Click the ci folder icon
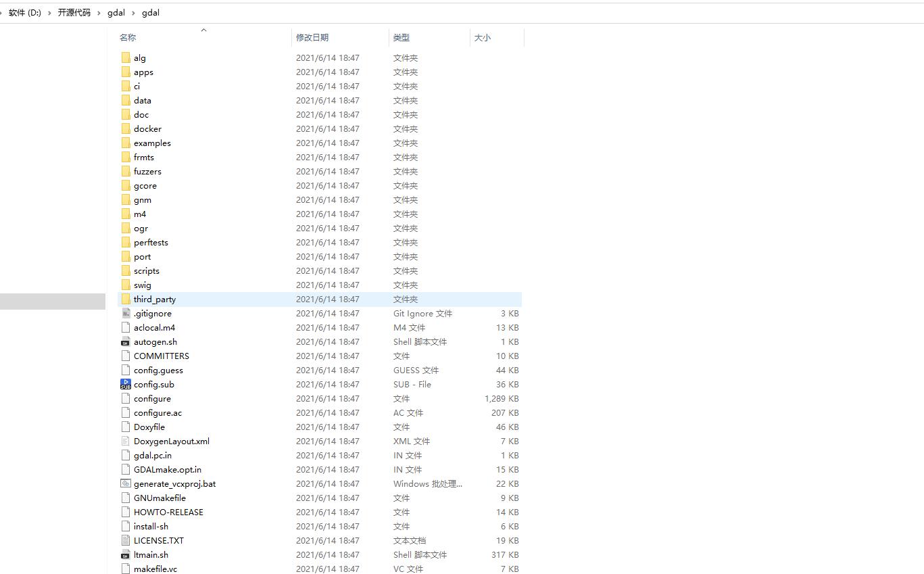The width and height of the screenshot is (924, 574). point(126,86)
